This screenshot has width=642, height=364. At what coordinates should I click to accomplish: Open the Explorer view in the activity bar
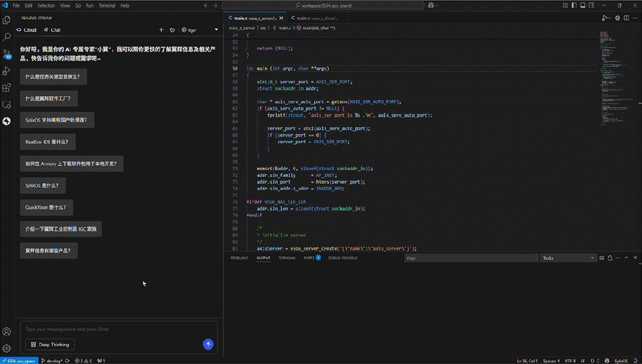pos(7,20)
